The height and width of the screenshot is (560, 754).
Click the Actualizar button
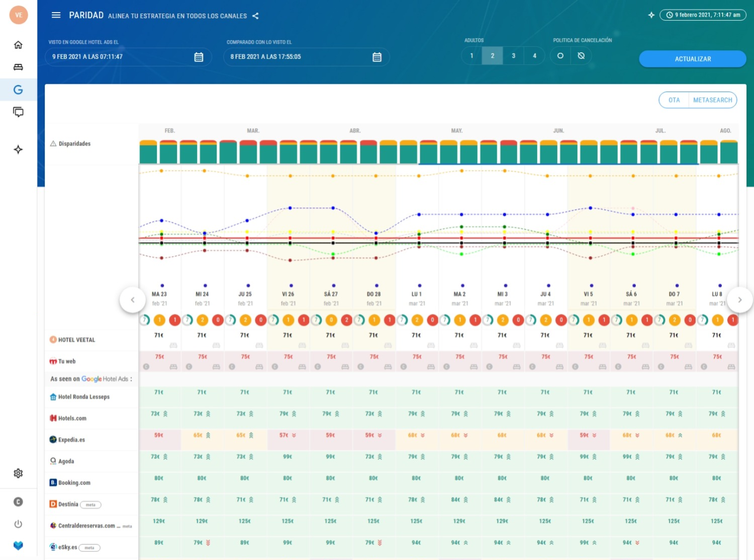click(x=693, y=59)
